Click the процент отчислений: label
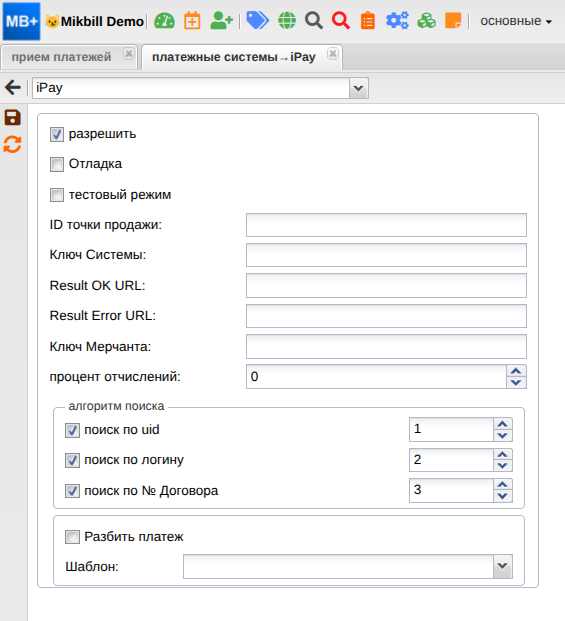This screenshot has height=621, width=565. (x=115, y=377)
